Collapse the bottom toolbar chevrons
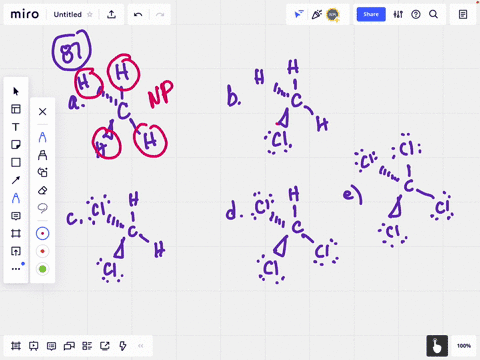Screen dimensions: 480x360 coord(141,346)
